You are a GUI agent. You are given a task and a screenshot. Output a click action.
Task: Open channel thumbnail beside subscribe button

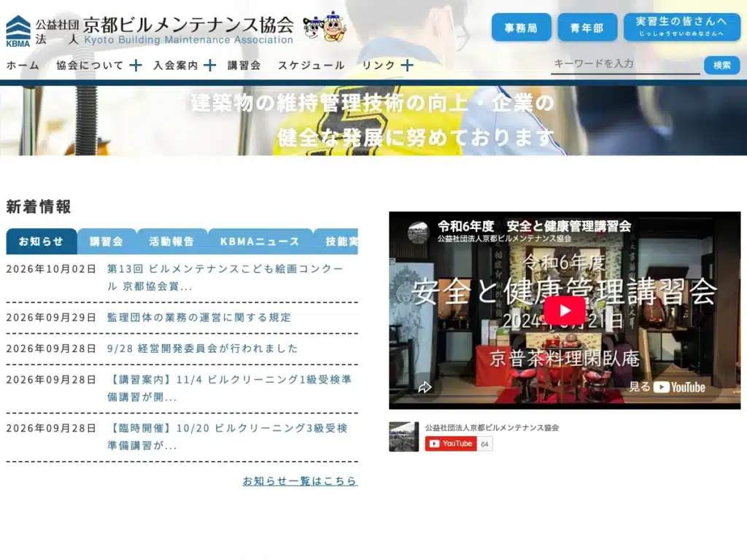(403, 436)
